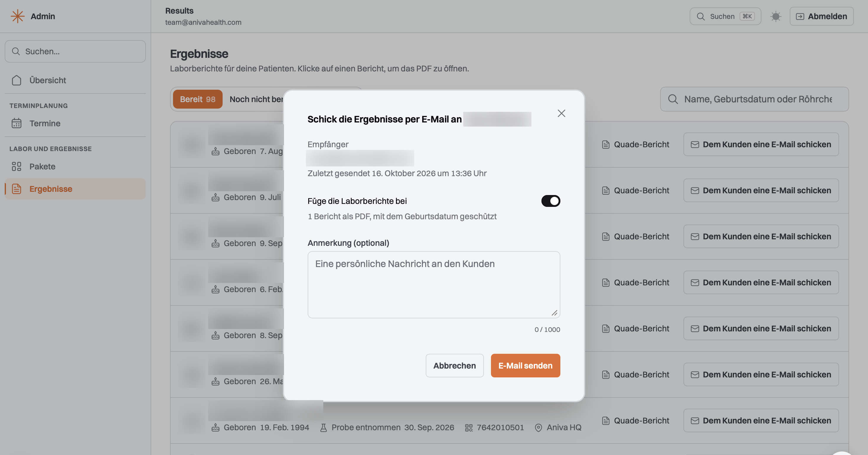Send the email with 'E-Mail senden'

pos(525,365)
